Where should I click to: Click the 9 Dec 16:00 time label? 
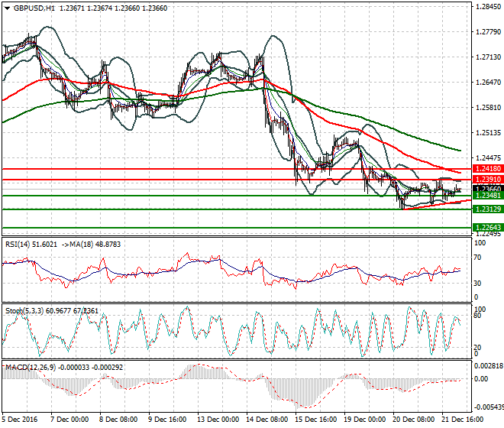(167, 420)
